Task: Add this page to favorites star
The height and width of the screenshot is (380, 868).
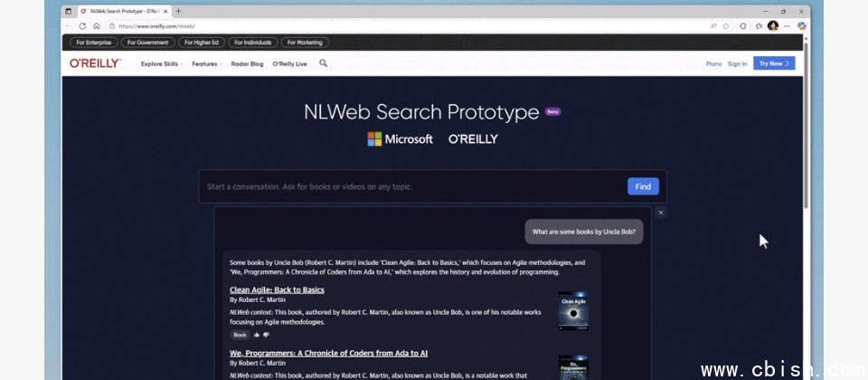Action: coord(726,26)
